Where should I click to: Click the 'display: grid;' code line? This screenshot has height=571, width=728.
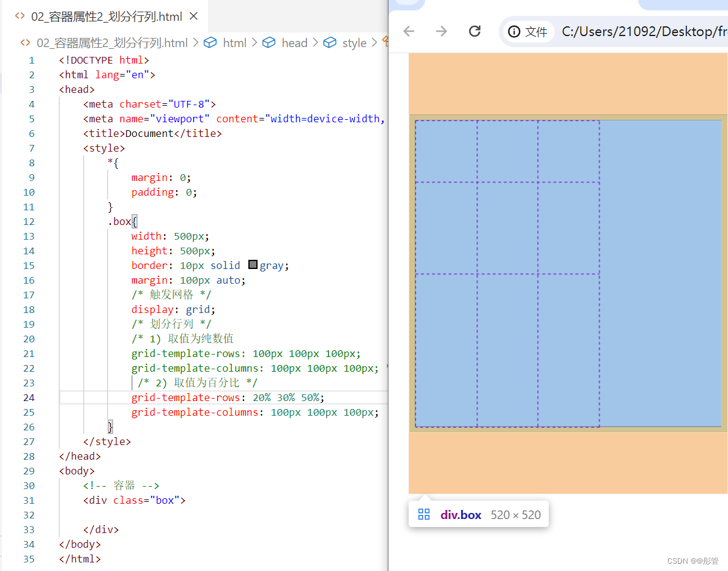tap(173, 309)
